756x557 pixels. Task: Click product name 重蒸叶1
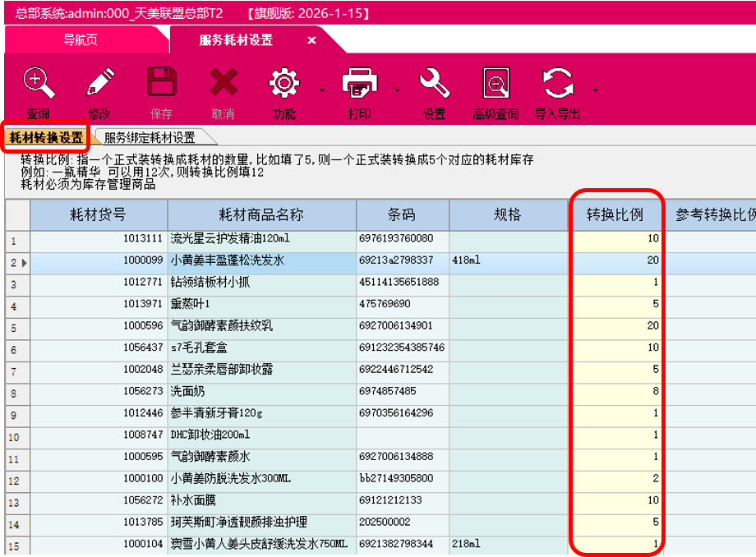[x=190, y=304]
